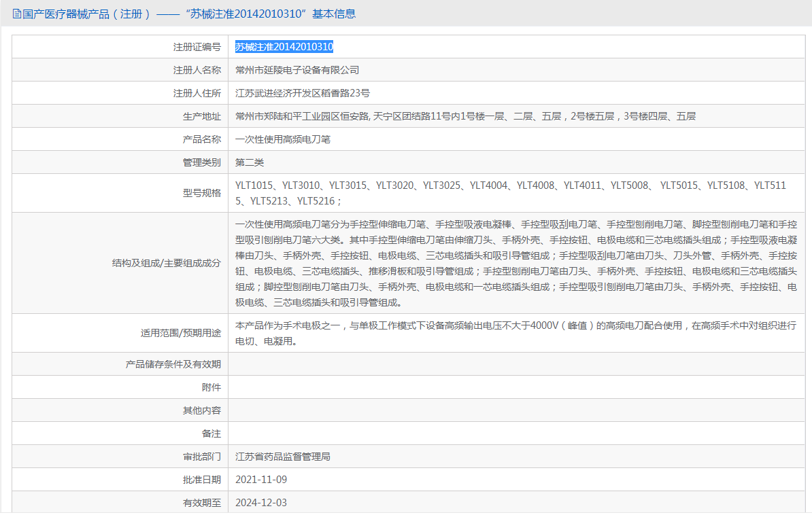Click the document icon beside the page title

point(17,14)
